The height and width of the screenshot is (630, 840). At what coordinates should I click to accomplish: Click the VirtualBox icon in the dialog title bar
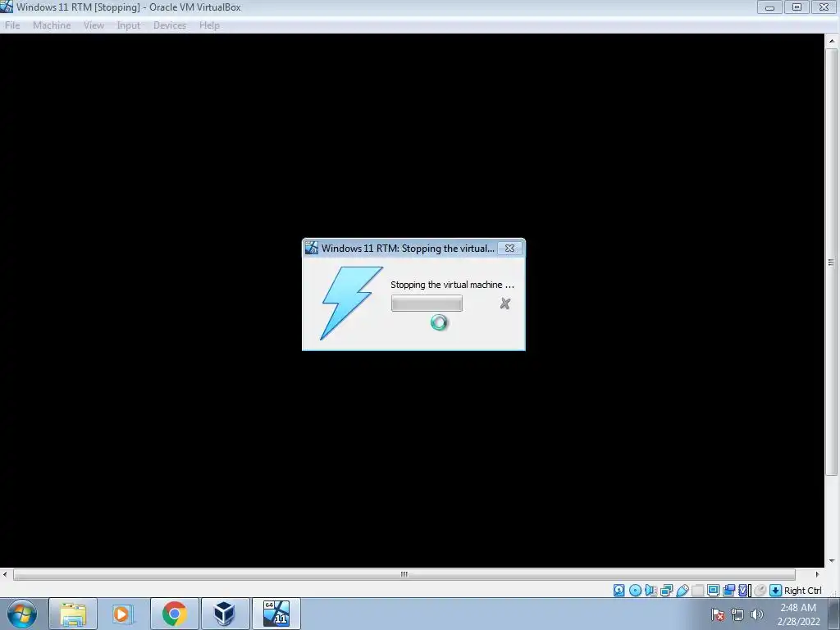coord(311,248)
